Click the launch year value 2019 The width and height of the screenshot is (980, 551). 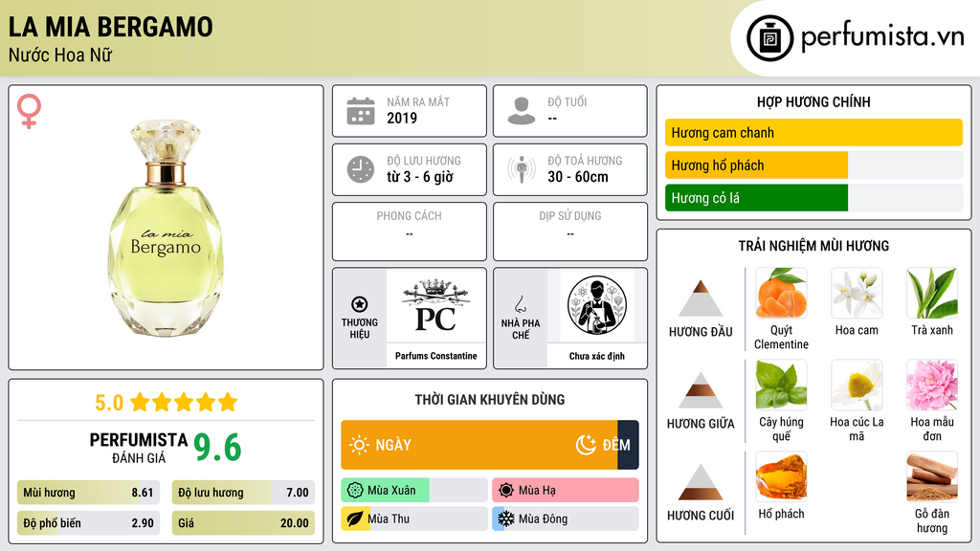coord(402,118)
